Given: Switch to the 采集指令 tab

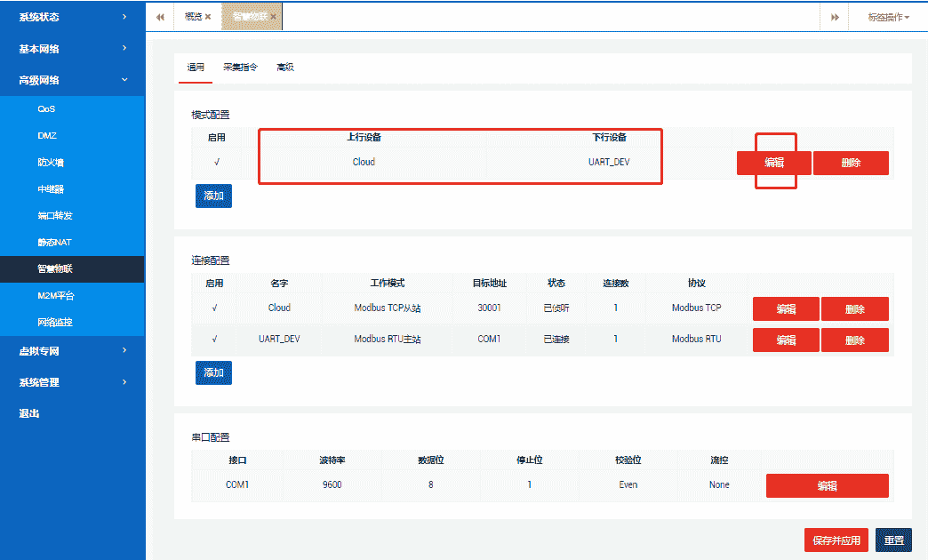Looking at the screenshot, I should click(x=240, y=66).
